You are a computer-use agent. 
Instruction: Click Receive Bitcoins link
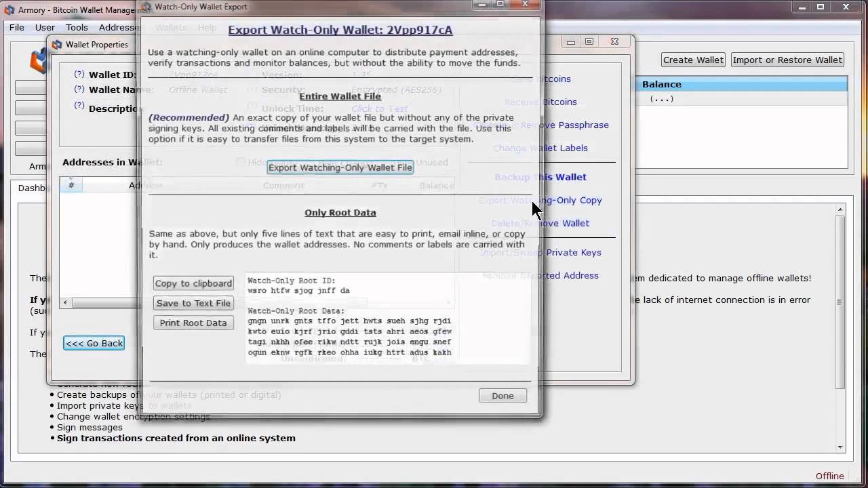[x=540, y=102]
